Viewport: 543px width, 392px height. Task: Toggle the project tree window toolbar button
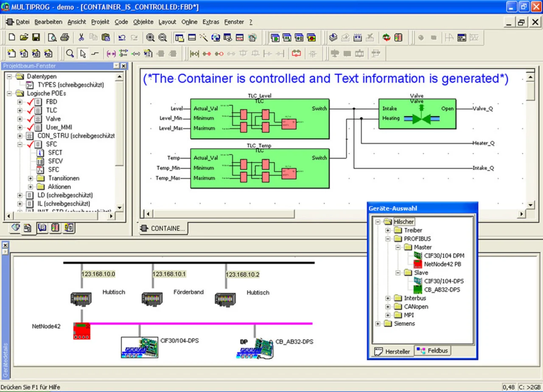pyautogui.click(x=179, y=37)
